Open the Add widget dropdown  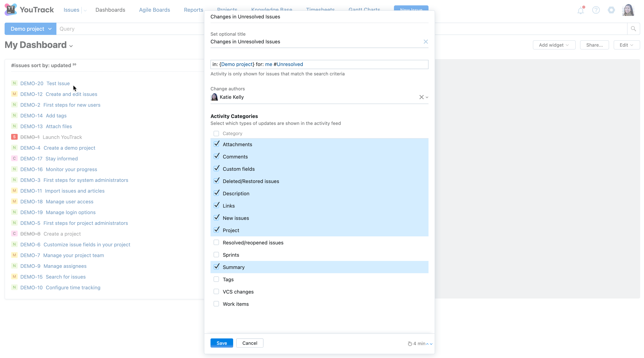(554, 45)
